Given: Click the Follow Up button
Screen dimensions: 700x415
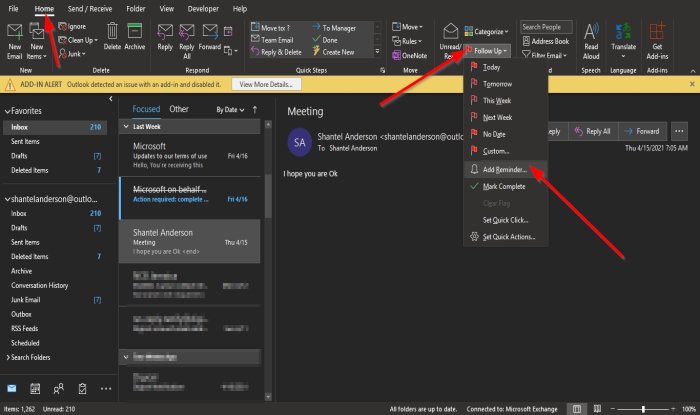Looking at the screenshot, I should pos(487,51).
